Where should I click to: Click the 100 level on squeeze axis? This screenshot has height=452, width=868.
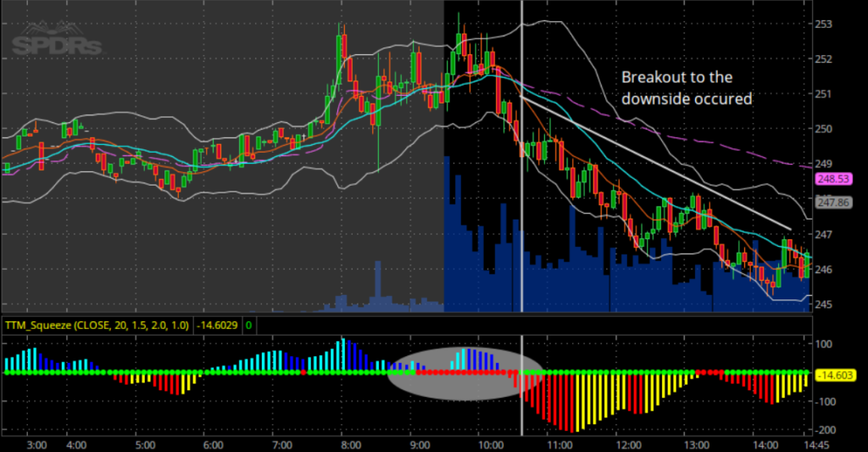[823, 344]
